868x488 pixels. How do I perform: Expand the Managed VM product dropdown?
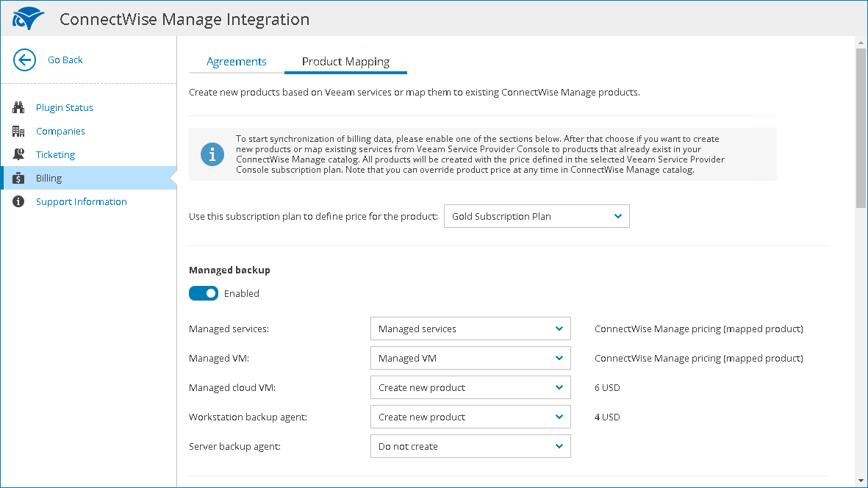coord(470,359)
